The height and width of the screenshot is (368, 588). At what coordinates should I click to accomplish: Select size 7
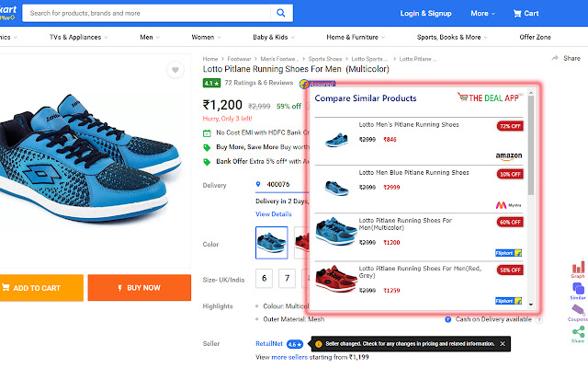pyautogui.click(x=287, y=278)
